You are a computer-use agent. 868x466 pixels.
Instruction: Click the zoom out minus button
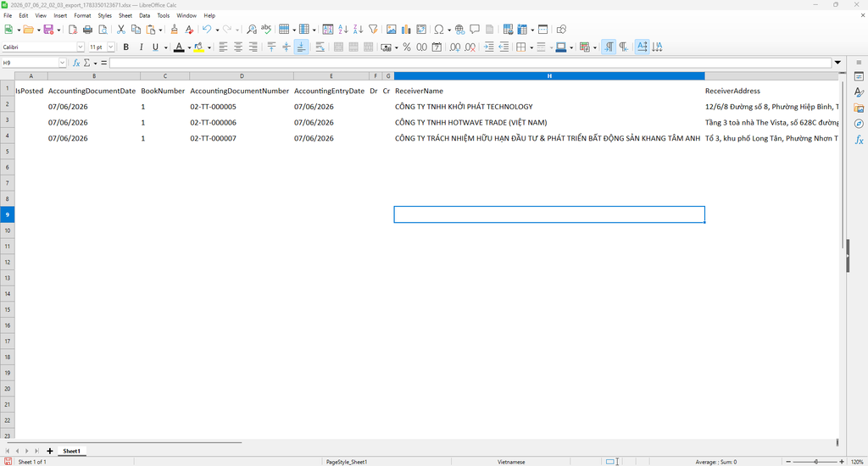point(788,462)
